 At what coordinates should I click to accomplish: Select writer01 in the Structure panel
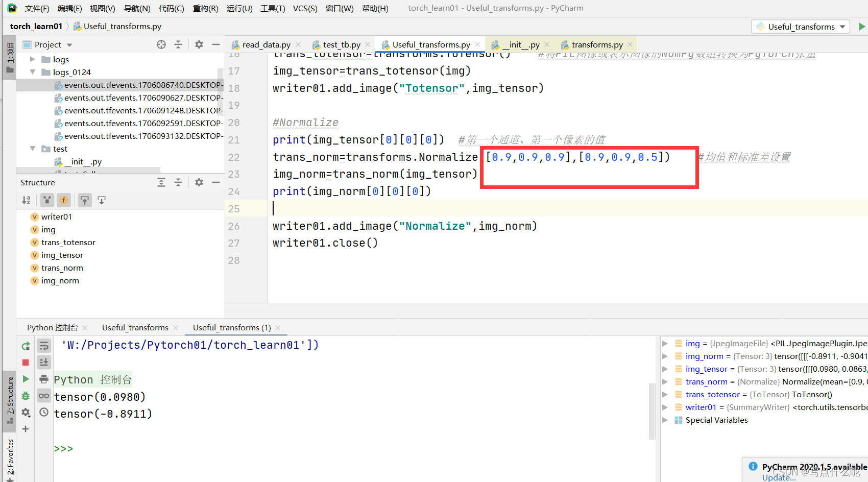click(x=55, y=216)
